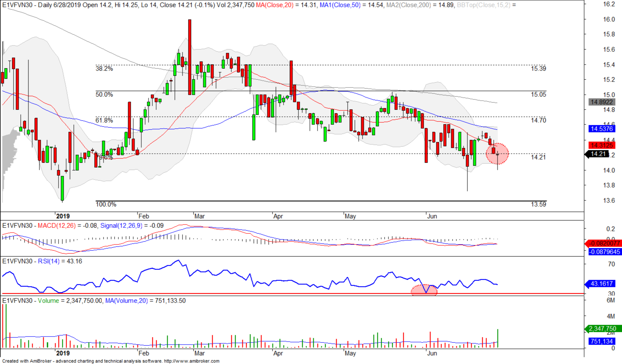Click the Feb label on the price chart axis
The width and height of the screenshot is (622, 364).
pyautogui.click(x=144, y=216)
